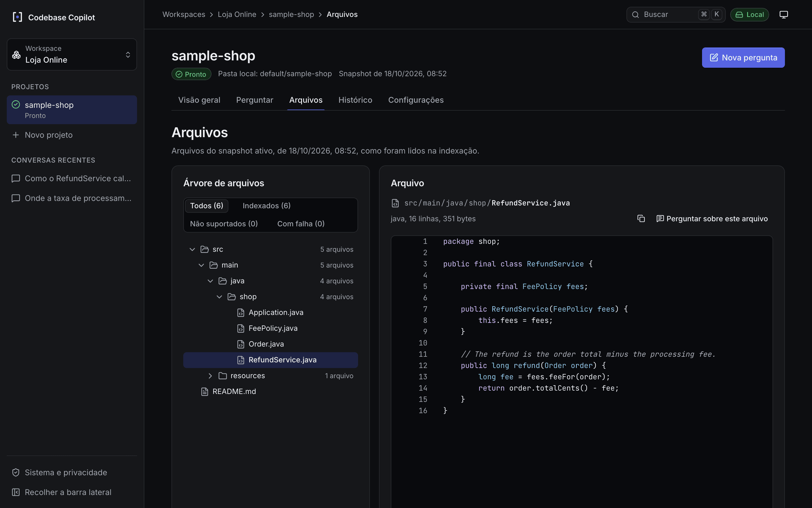This screenshot has height=508, width=812.
Task: Focus the Buscar search field
Action: (676, 14)
